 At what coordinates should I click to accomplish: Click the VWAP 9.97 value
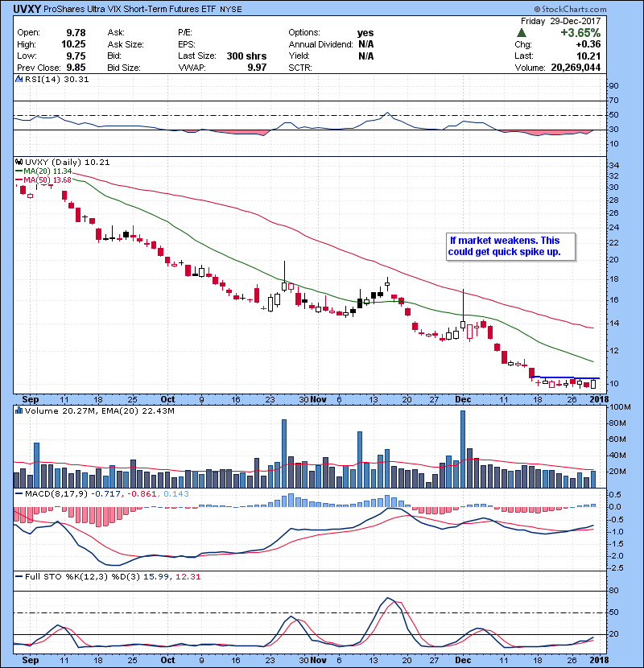click(257, 68)
